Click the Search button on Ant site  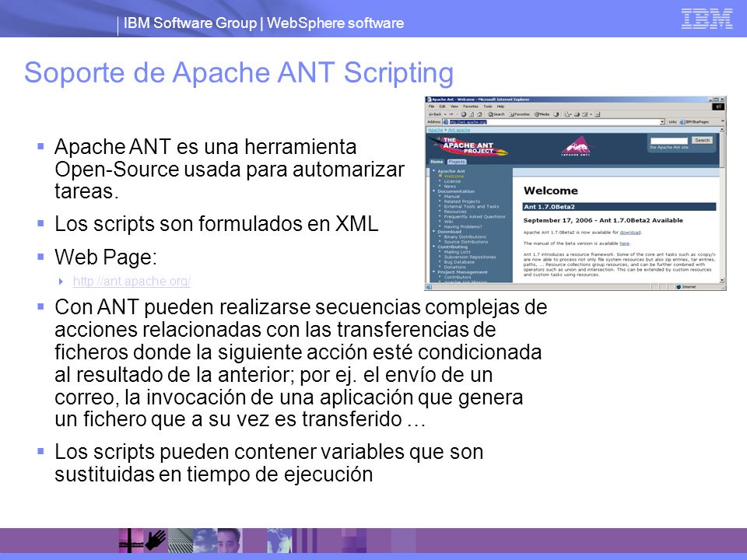[702, 141]
